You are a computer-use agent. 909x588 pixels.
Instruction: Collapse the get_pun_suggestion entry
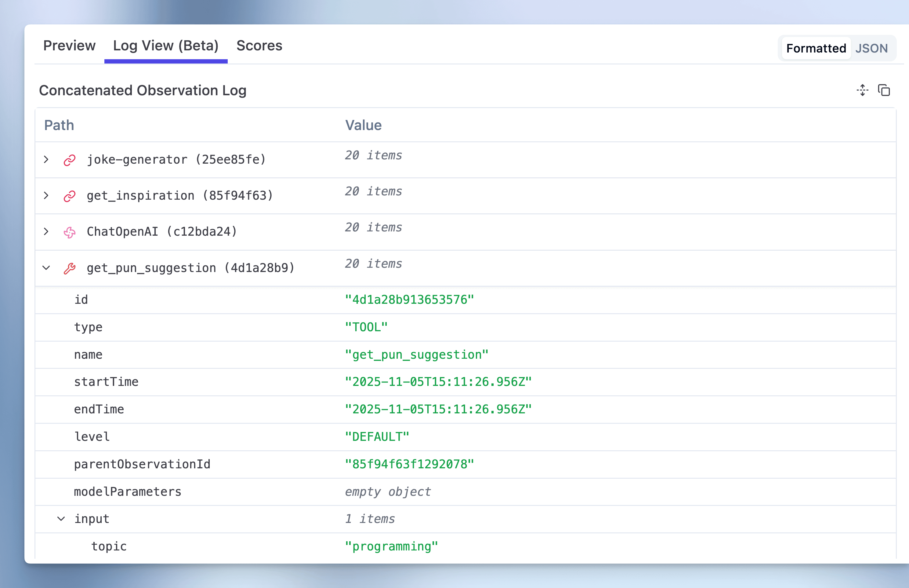pyautogui.click(x=46, y=268)
